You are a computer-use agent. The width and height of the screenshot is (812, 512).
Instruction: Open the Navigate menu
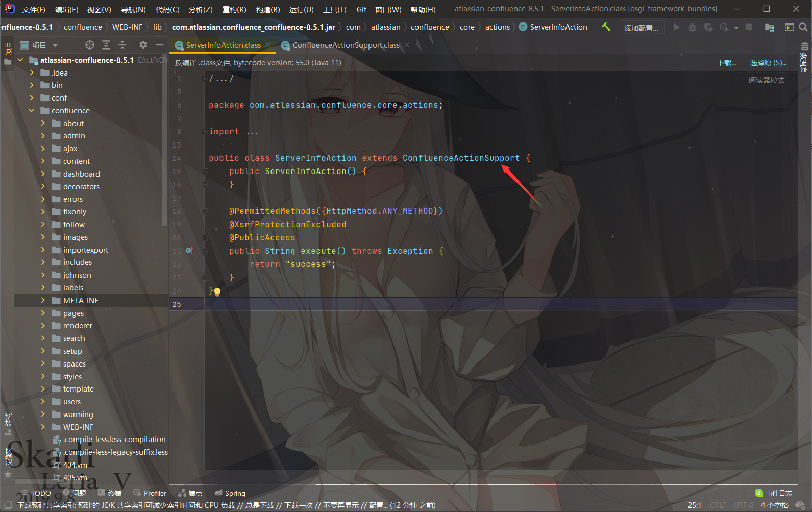pos(133,9)
